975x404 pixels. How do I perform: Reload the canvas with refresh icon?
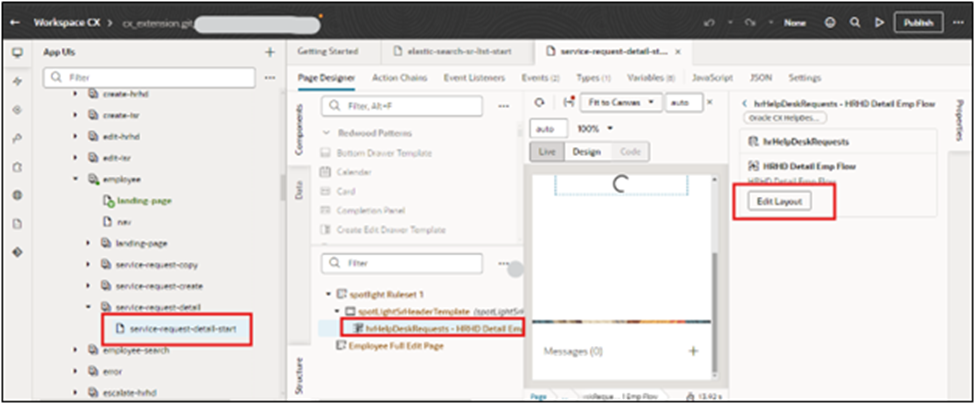[x=540, y=103]
